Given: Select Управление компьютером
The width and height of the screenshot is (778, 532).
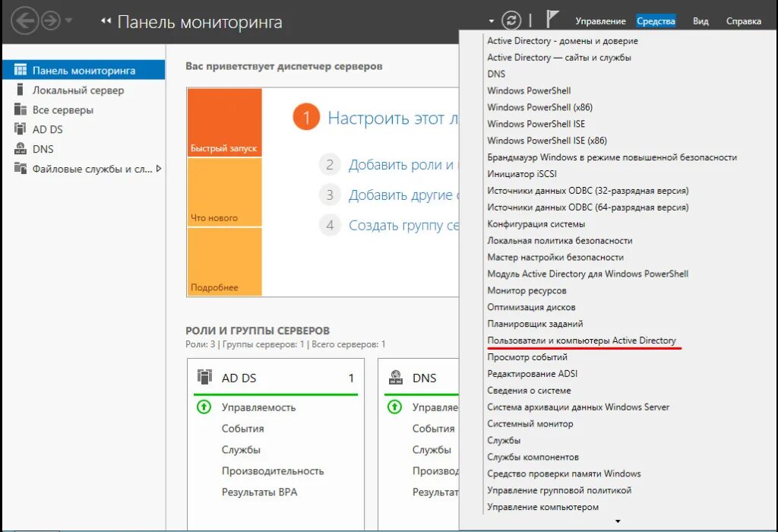Looking at the screenshot, I should coord(542,507).
